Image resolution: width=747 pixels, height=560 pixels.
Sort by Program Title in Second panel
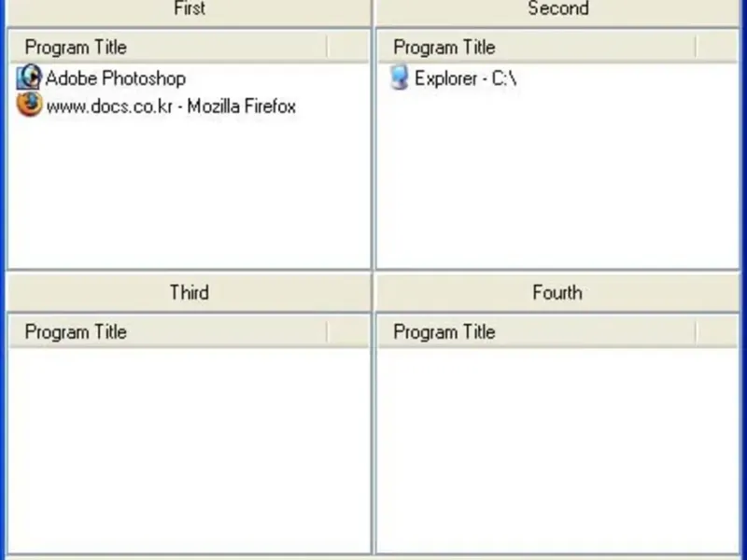[536, 47]
